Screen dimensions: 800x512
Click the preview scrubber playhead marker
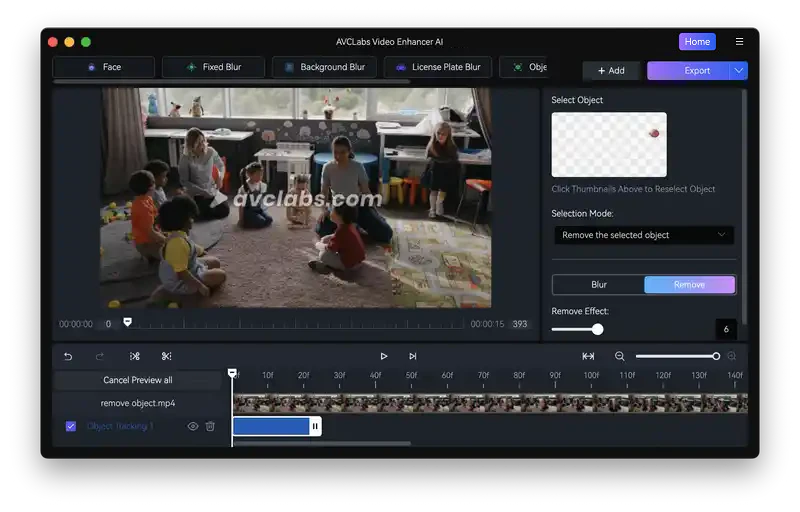click(128, 322)
